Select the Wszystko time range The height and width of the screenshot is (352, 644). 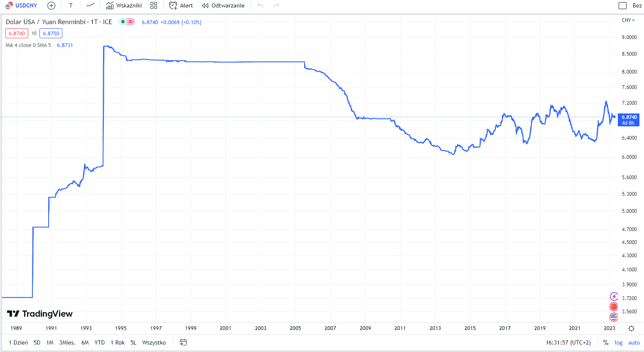pyautogui.click(x=154, y=342)
